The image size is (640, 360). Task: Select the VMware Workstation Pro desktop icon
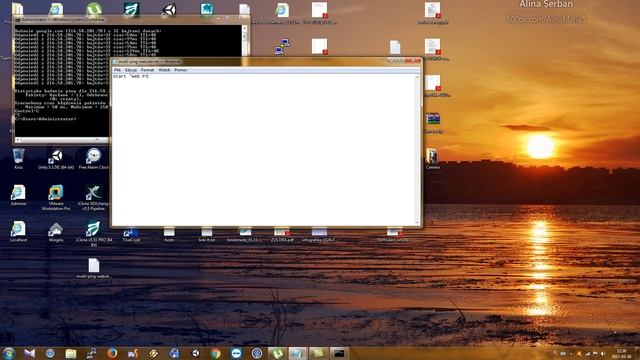(56, 198)
